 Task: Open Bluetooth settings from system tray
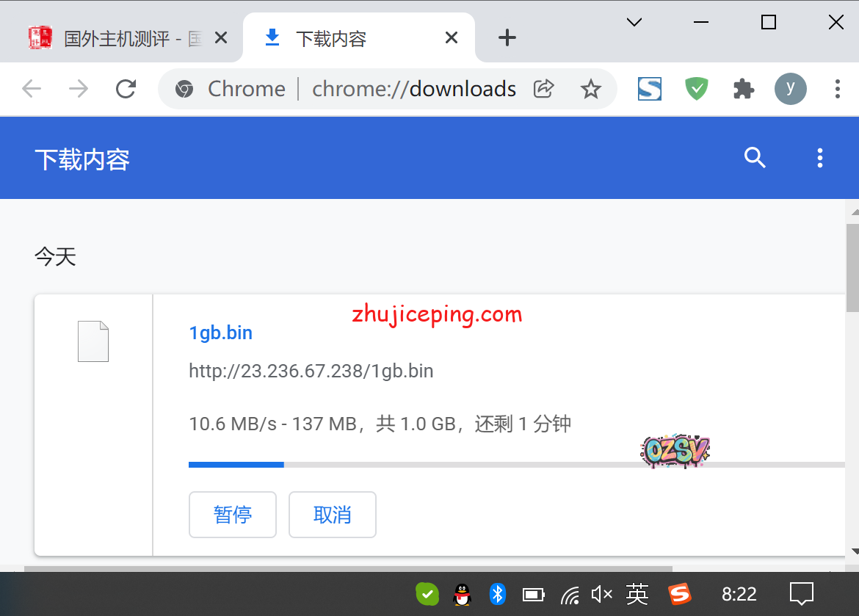(498, 593)
